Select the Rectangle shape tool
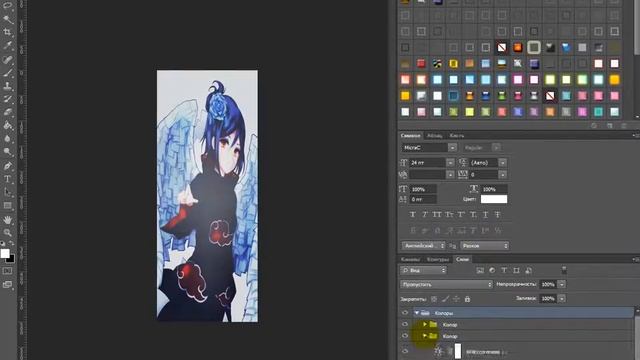Image resolution: width=640 pixels, height=360 pixels. point(7,205)
